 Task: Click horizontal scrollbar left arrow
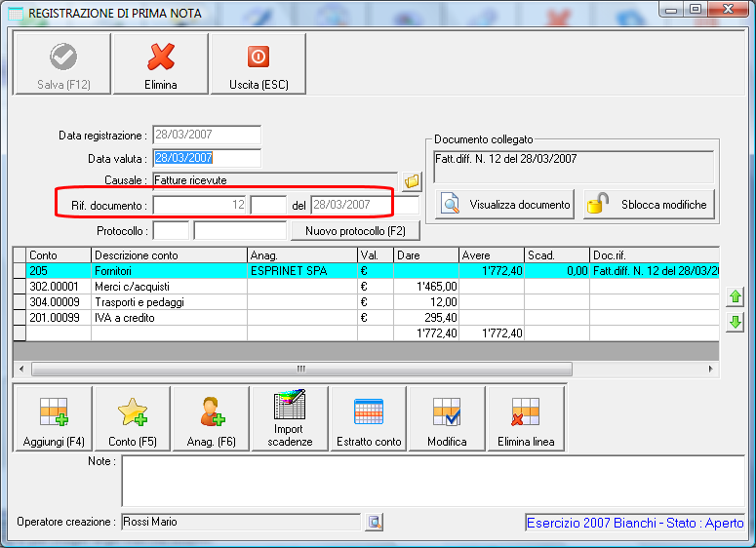pos(21,369)
